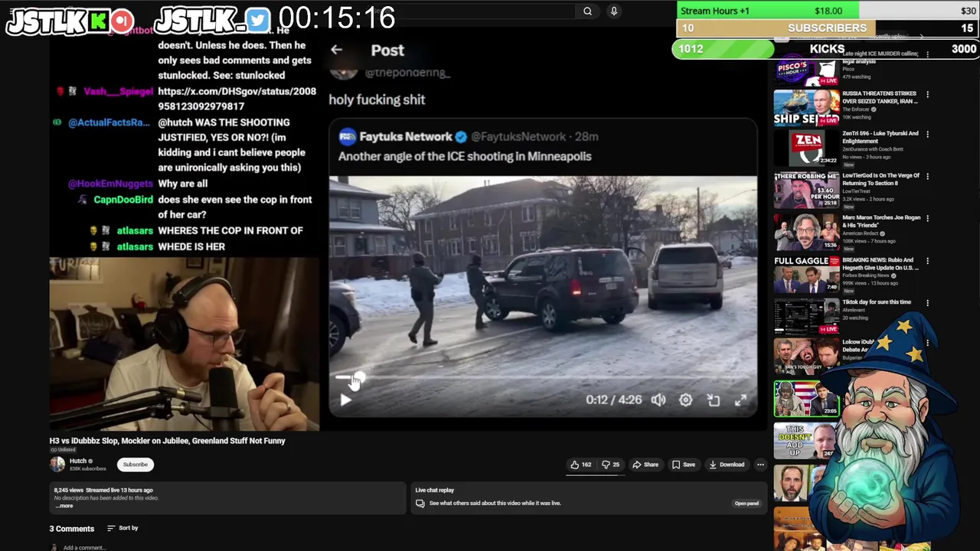980x551 pixels.
Task: Click the @FaytuksNetwork handle
Action: click(518, 137)
